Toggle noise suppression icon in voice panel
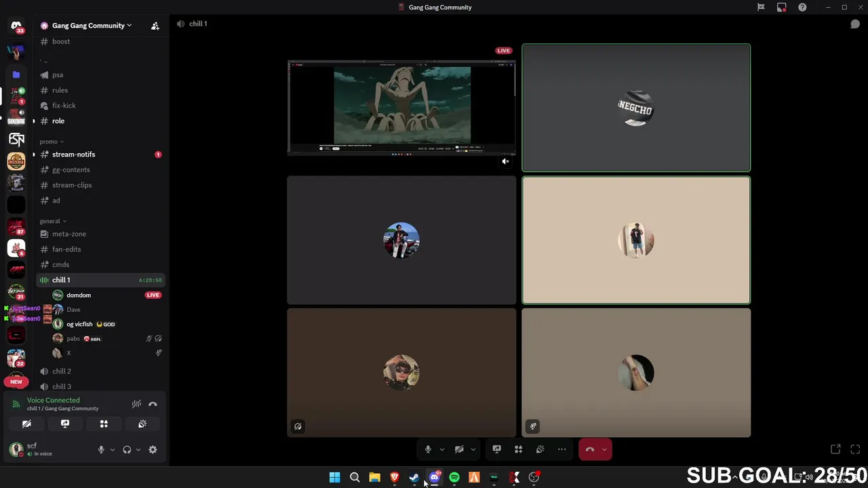Screen dimensions: 868x488 (x=136, y=404)
